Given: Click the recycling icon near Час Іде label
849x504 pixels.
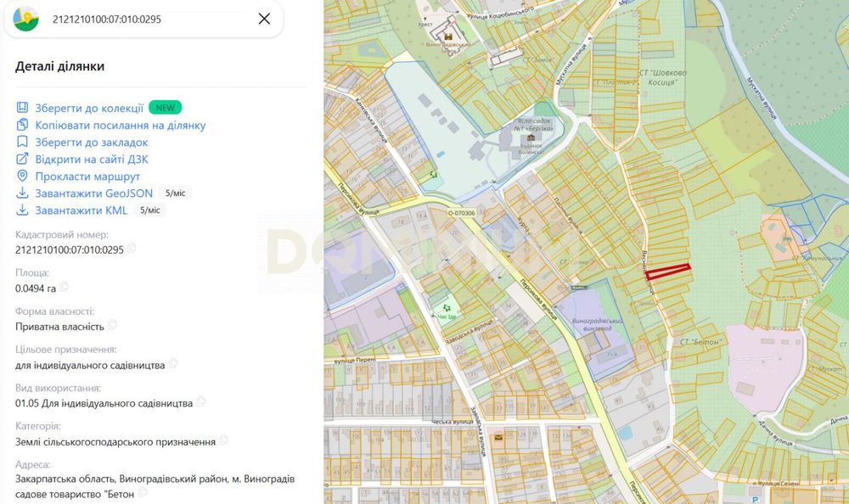Looking at the screenshot, I should (x=447, y=307).
